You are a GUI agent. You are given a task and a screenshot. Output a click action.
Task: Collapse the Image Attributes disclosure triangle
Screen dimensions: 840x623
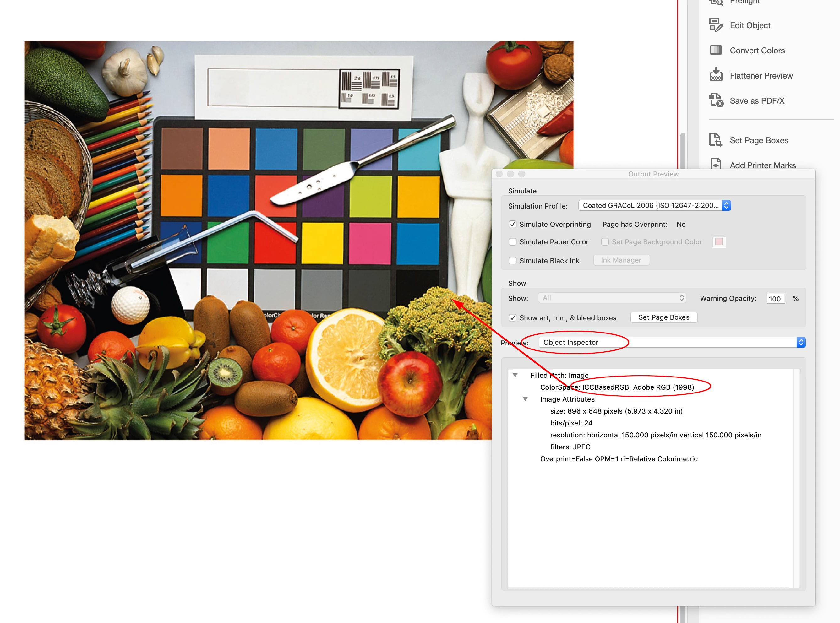tap(525, 399)
